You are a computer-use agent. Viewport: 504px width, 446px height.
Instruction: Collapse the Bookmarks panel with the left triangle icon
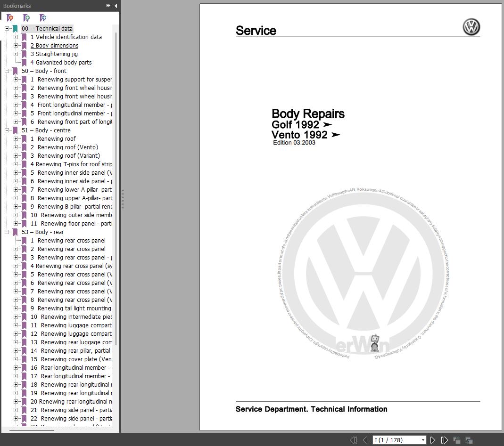click(x=116, y=6)
